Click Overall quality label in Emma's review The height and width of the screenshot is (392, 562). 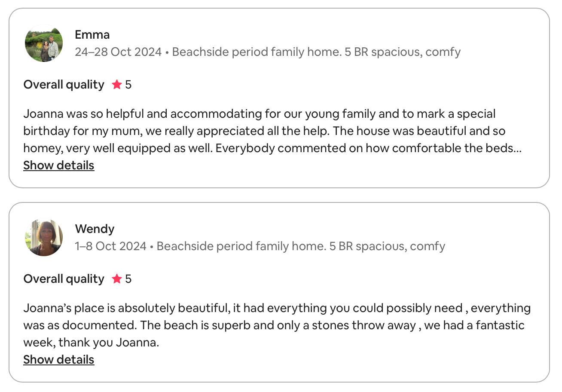point(64,85)
